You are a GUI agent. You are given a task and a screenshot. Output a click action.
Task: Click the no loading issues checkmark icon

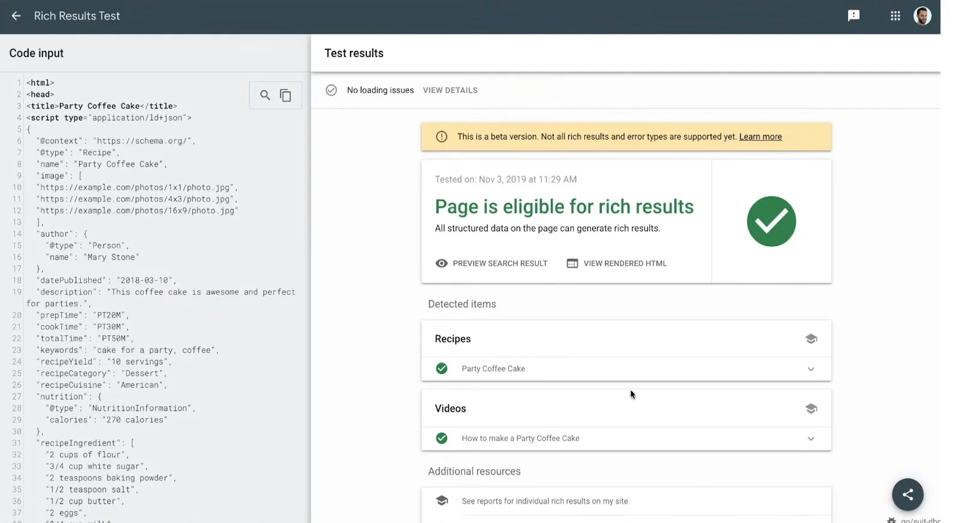tap(331, 90)
